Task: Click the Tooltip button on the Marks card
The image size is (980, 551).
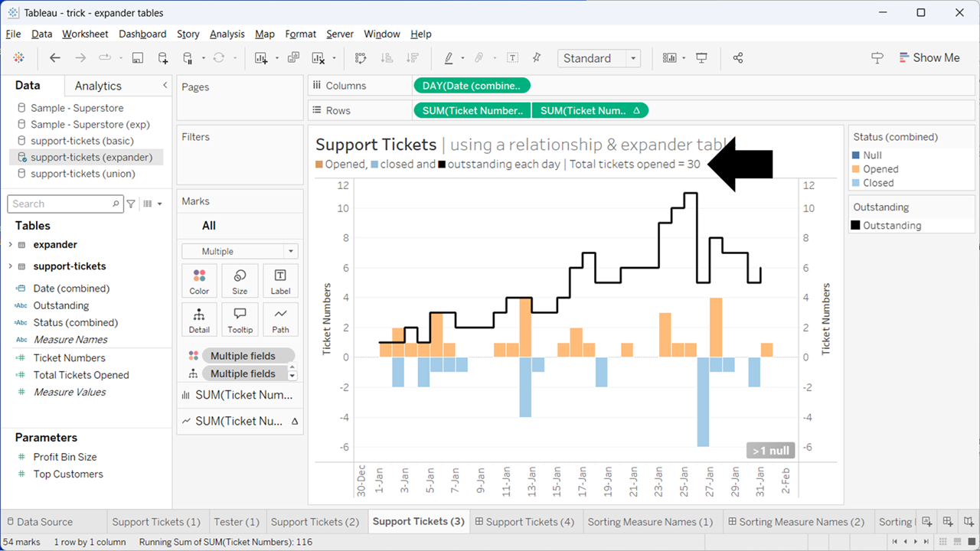Action: [x=240, y=319]
